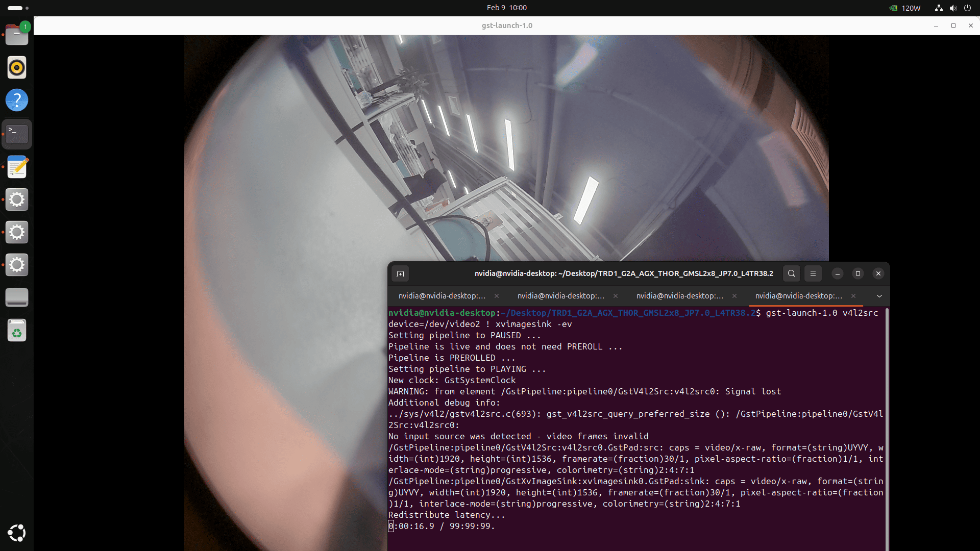
Task: Click the Terminal icon in the dock
Action: click(17, 134)
